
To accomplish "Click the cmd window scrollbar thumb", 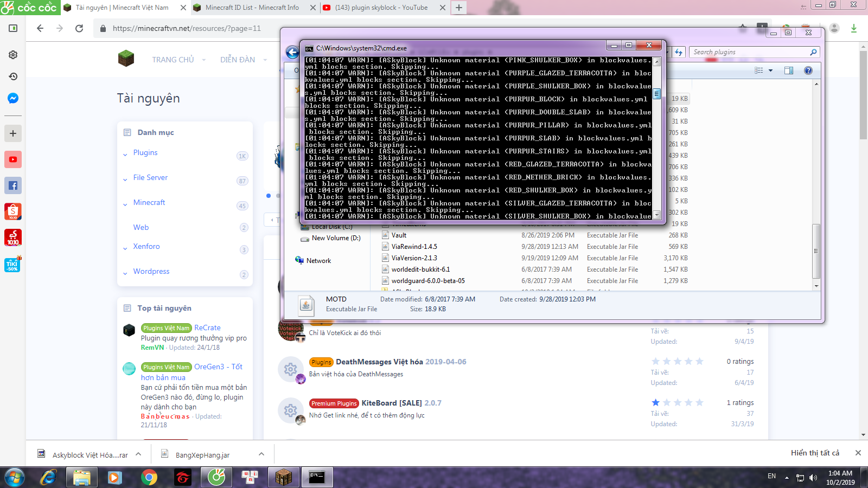I will pos(656,94).
